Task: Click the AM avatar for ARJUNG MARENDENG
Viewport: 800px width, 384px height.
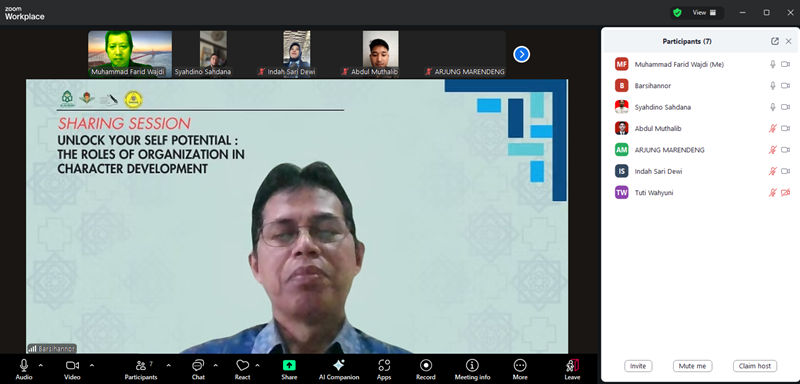Action: tap(621, 150)
